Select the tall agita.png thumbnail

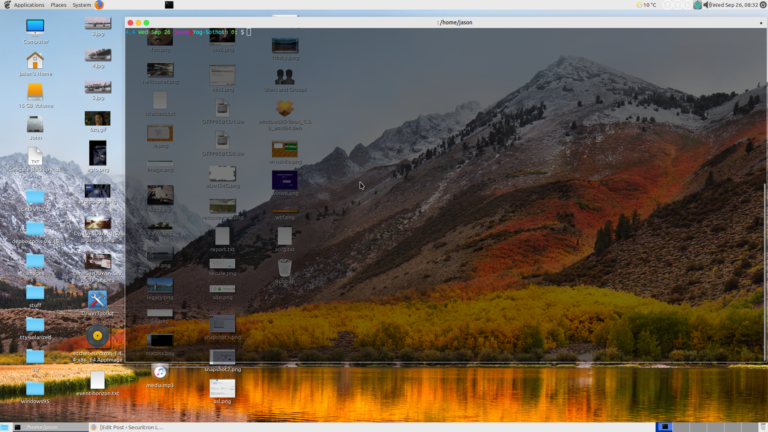(x=97, y=153)
